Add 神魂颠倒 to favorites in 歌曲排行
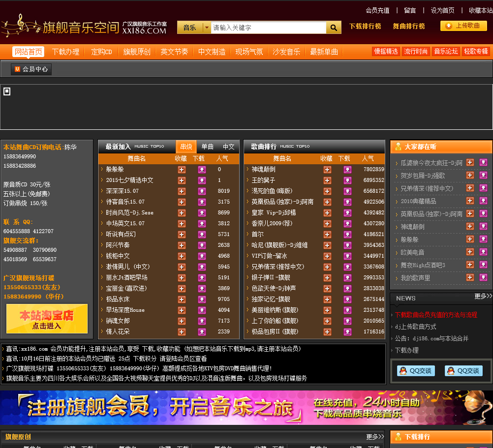This screenshot has width=493, height=448. [x=327, y=170]
